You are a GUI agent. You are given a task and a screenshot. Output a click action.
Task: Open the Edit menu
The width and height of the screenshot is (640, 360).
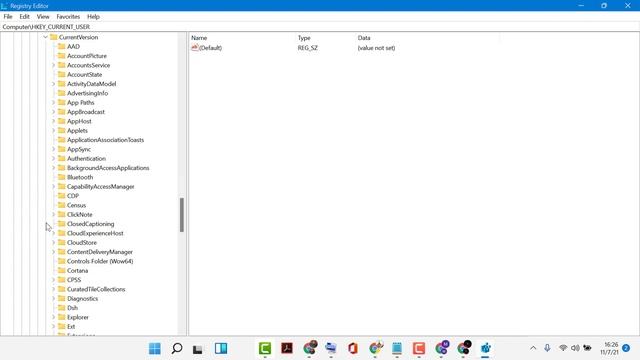click(24, 17)
